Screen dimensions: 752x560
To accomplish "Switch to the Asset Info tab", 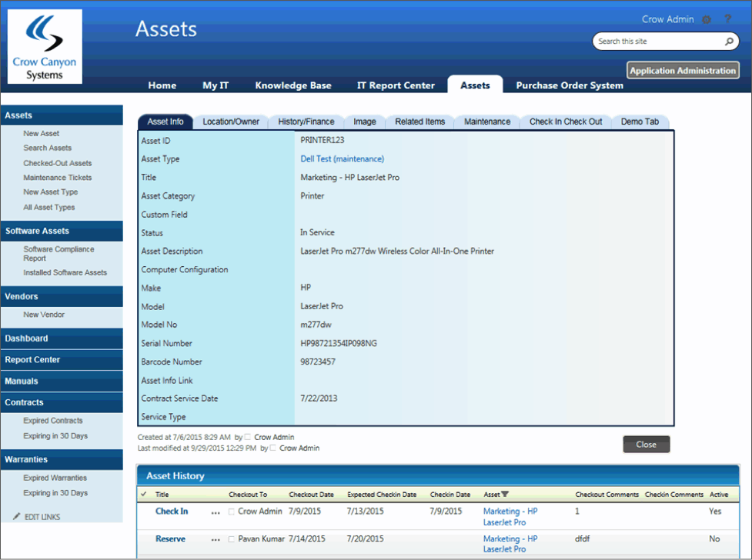I will (x=165, y=122).
